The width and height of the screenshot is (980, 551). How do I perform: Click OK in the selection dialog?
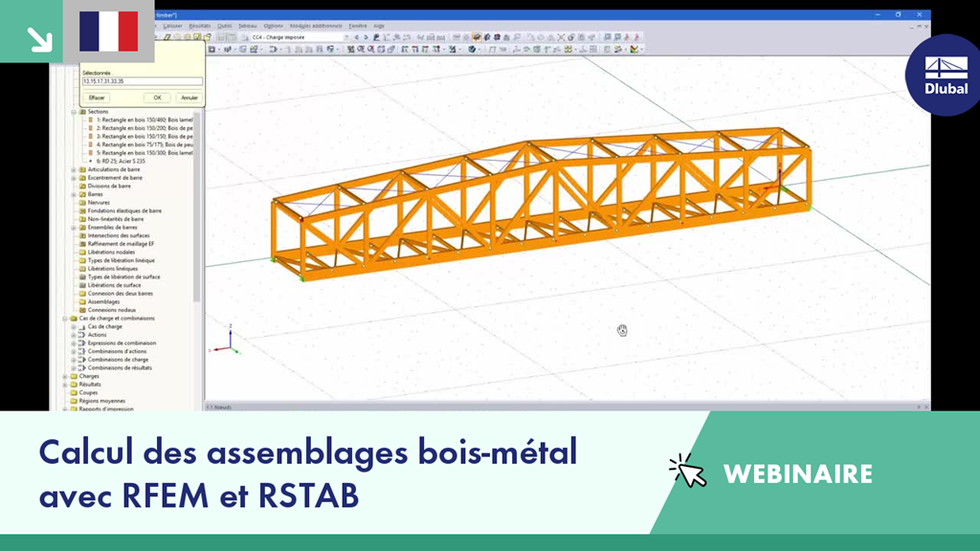tap(158, 99)
